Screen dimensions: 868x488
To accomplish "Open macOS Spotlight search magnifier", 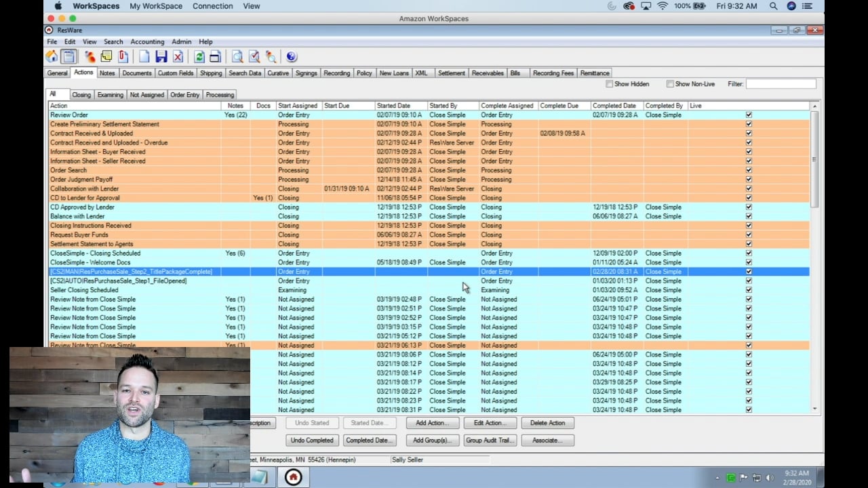I will [774, 6].
